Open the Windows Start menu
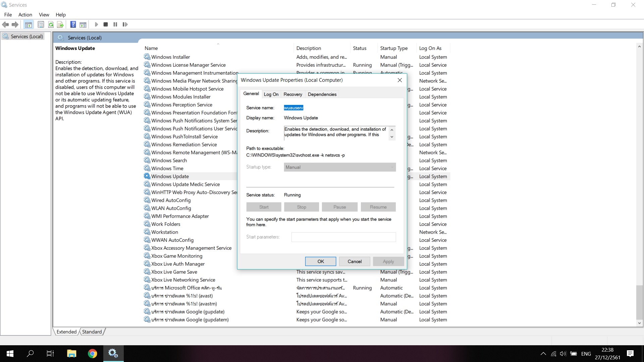Image resolution: width=644 pixels, height=362 pixels. [x=10, y=354]
